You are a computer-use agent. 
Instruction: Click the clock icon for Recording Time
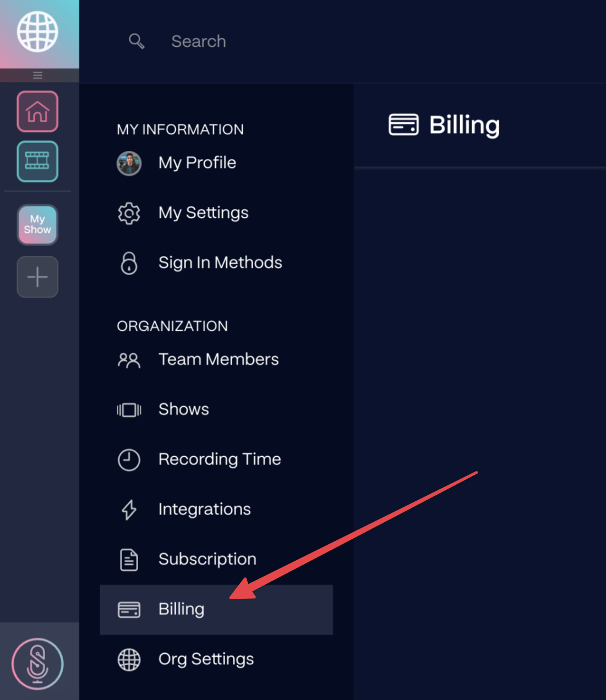click(129, 460)
